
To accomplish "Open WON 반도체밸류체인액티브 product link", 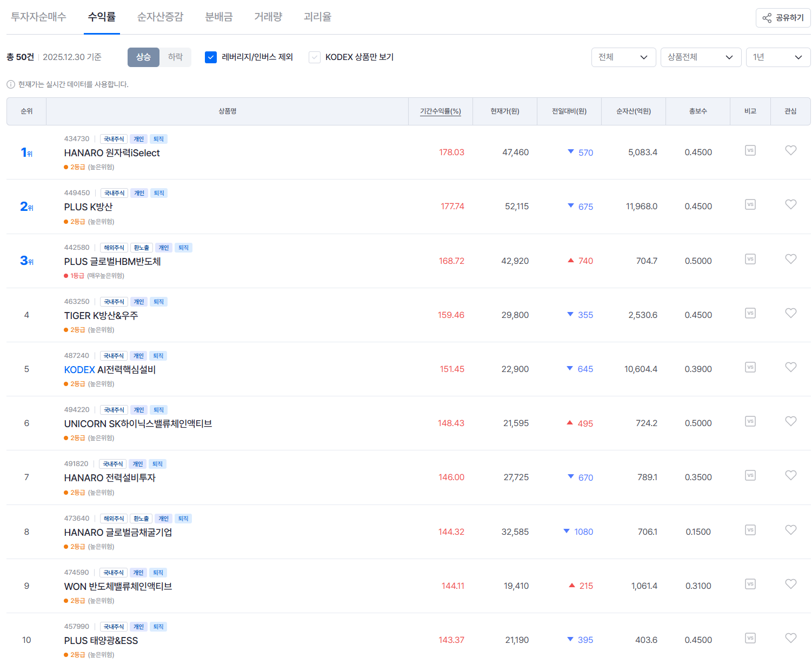I will coord(118,587).
